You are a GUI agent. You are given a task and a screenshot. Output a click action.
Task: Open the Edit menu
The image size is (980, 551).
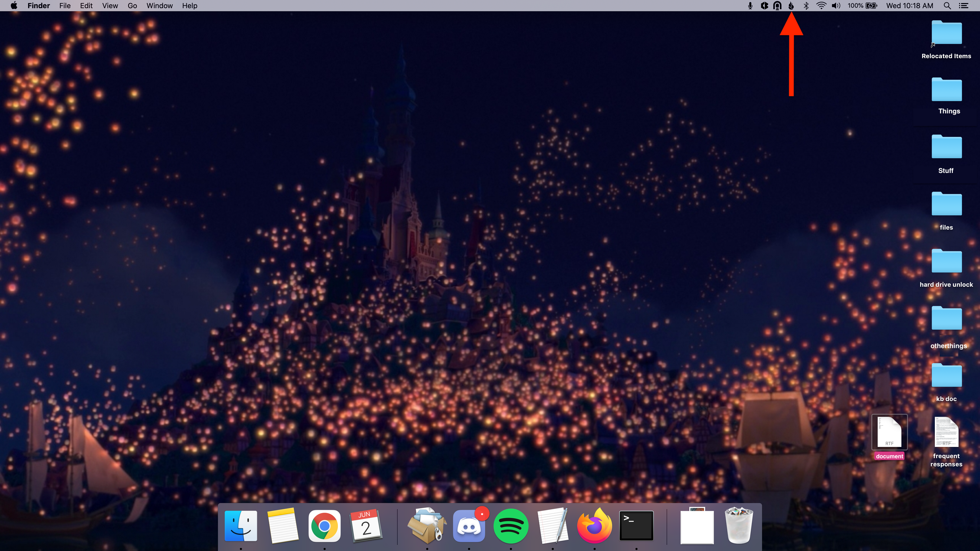pyautogui.click(x=86, y=5)
